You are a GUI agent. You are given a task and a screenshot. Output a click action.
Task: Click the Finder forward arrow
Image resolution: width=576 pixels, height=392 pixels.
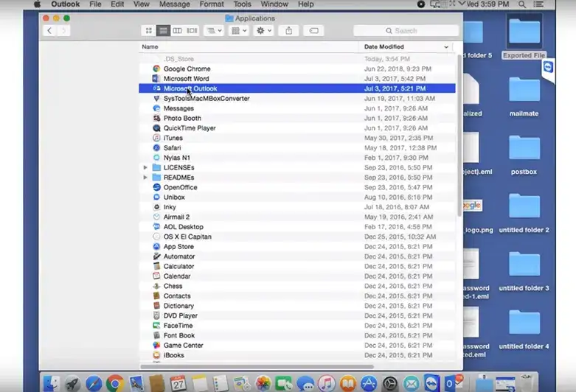coord(63,30)
